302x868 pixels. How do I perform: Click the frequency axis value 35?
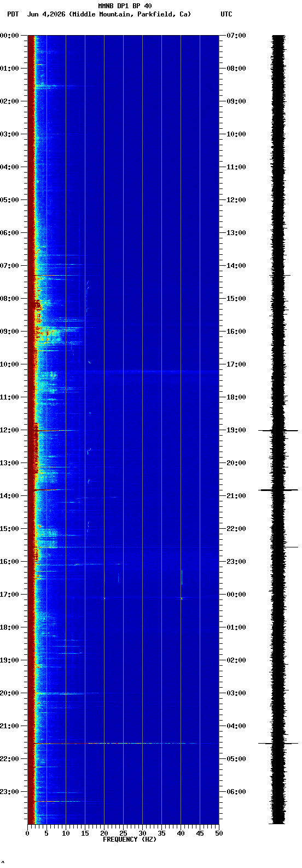click(161, 833)
